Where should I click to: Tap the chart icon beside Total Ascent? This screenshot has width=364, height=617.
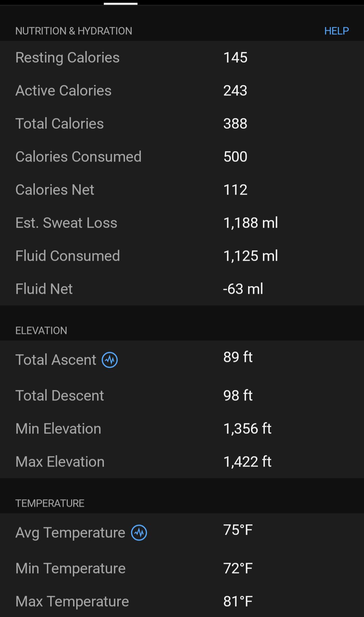coord(110,360)
